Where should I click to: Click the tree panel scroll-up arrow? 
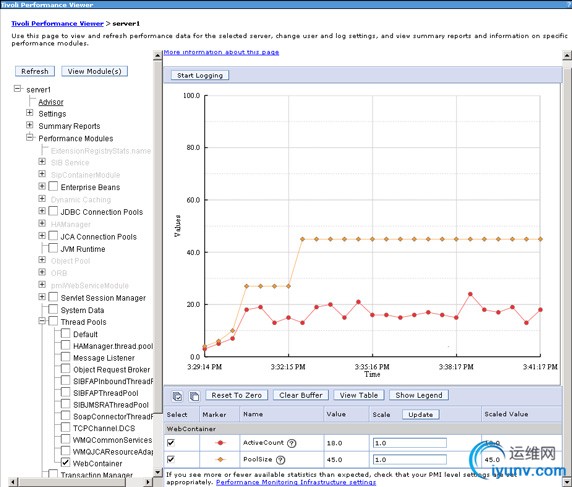158,55
